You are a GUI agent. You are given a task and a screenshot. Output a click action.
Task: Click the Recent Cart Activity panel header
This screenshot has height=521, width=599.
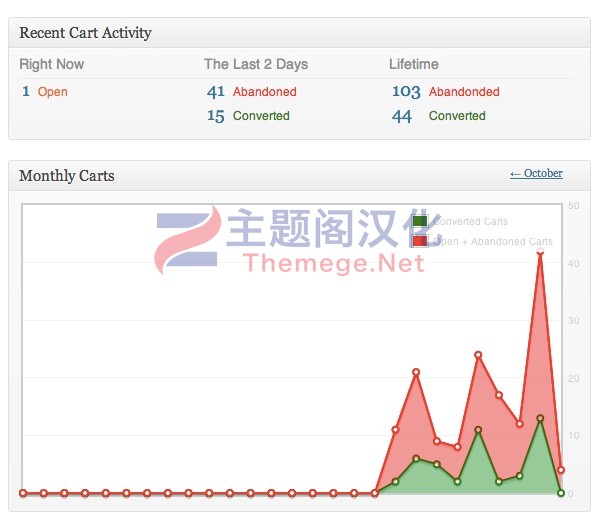click(300, 33)
